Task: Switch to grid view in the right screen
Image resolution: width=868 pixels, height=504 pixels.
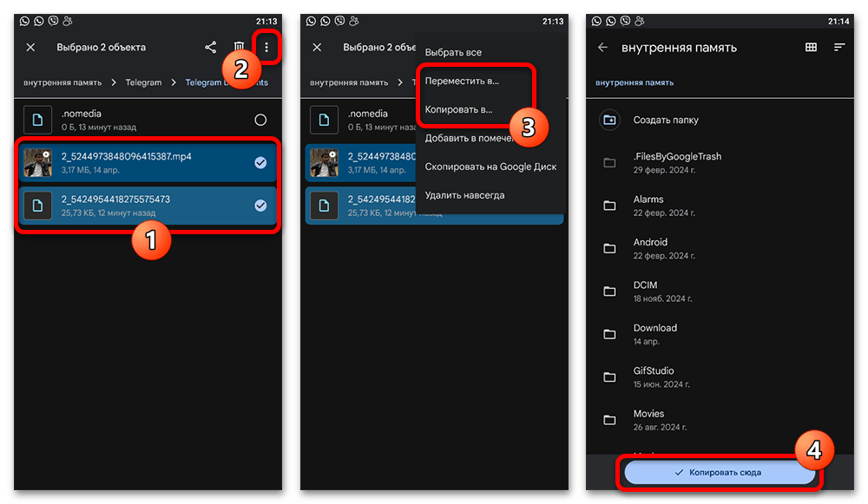Action: 811,48
